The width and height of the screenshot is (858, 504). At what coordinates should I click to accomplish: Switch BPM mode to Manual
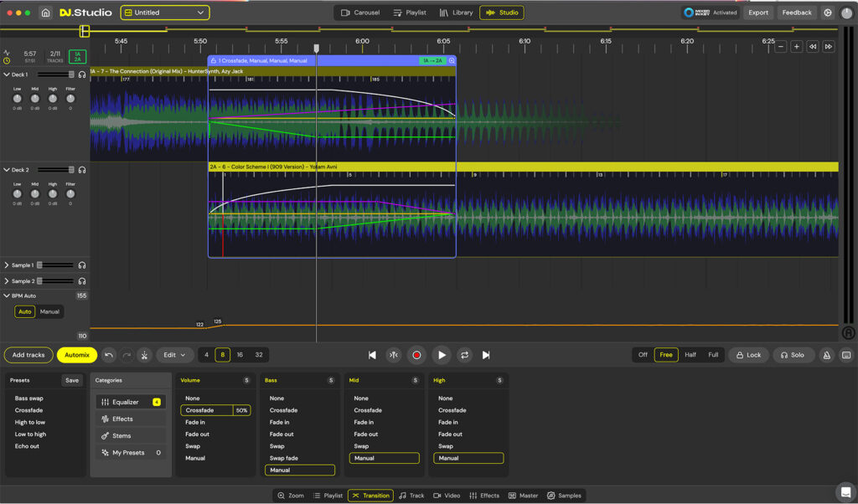pos(49,311)
